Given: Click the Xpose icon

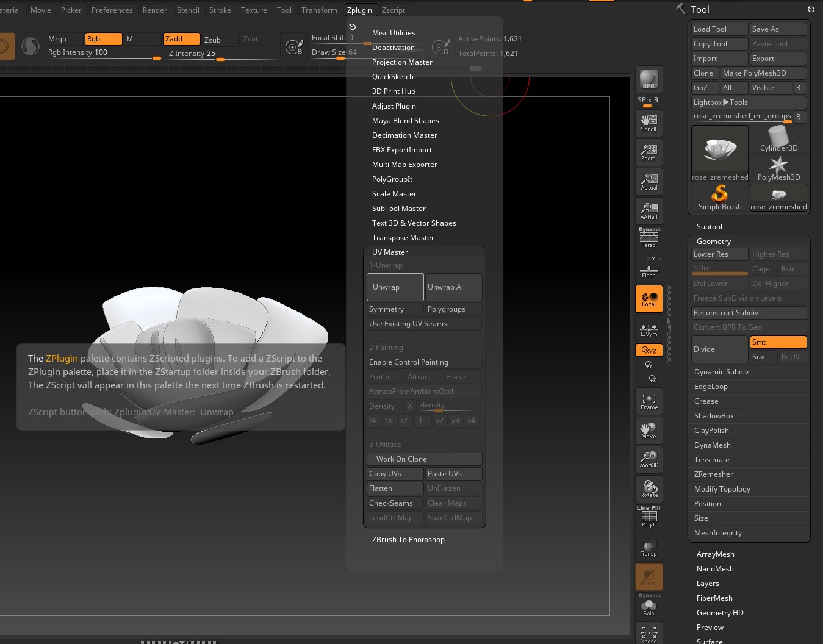Looking at the screenshot, I should (649, 634).
